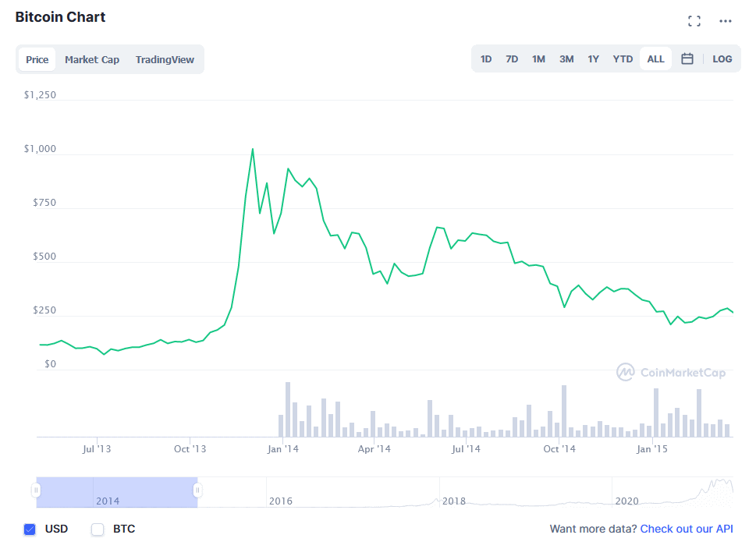
Task: Click the highlighted 2014 range selection area
Action: [117, 492]
